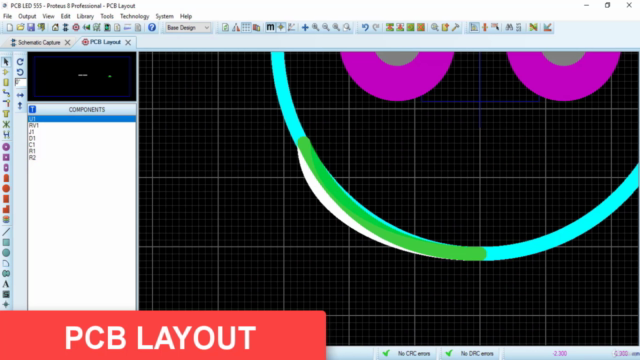Open the Output menu
This screenshot has width=640, height=360.
(27, 16)
